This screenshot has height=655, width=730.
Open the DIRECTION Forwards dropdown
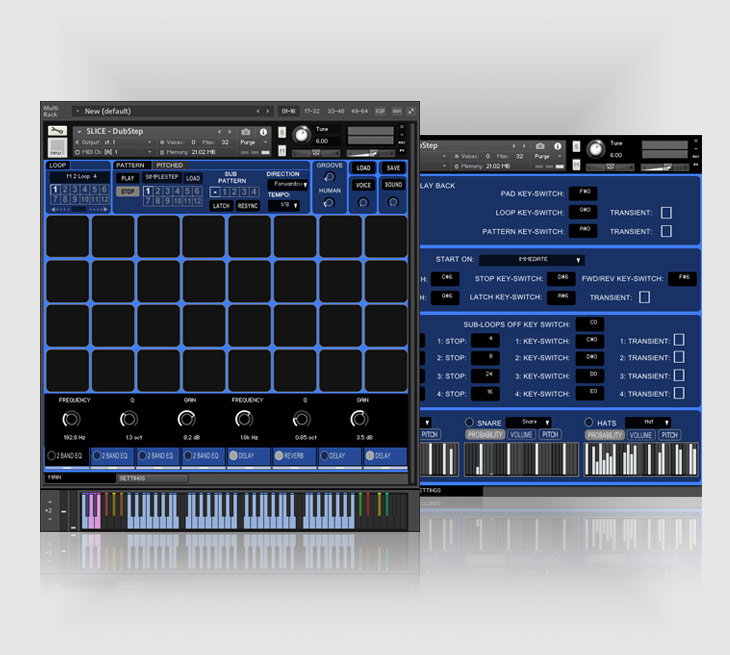point(288,184)
